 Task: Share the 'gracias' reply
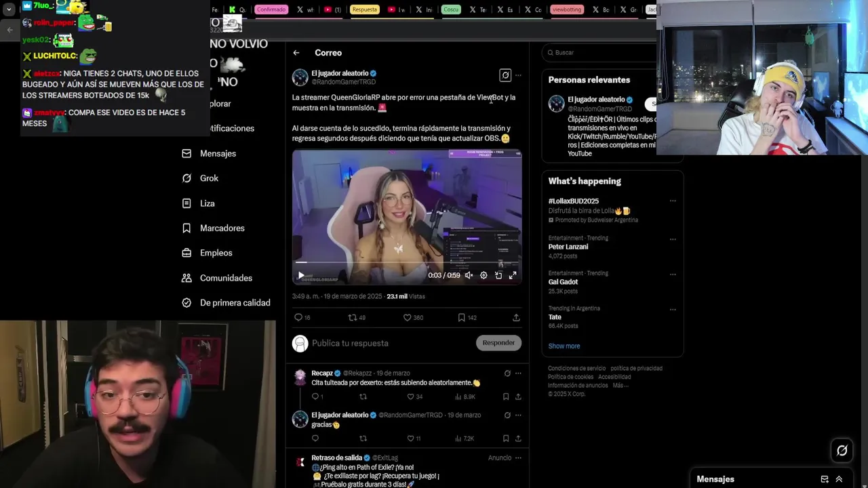point(518,439)
